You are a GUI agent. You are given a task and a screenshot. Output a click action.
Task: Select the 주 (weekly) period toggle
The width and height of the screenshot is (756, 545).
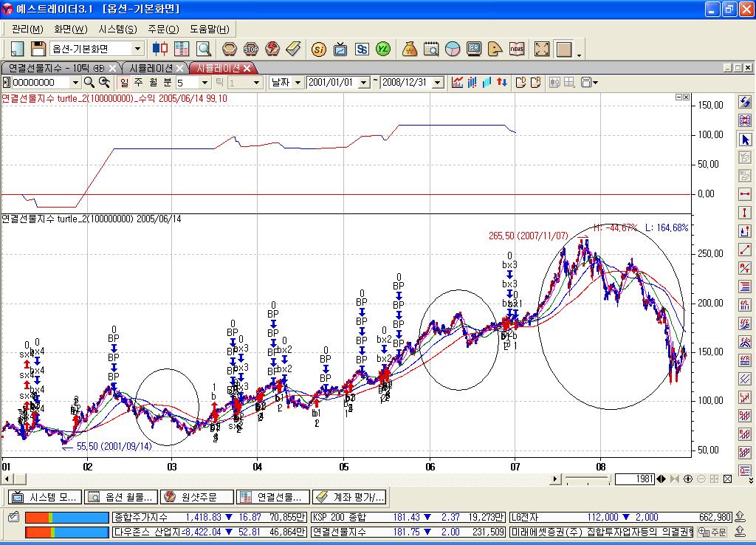(x=138, y=83)
